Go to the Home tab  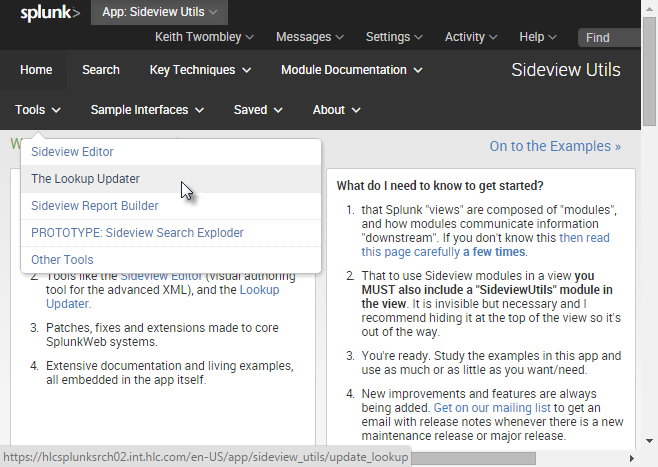pyautogui.click(x=36, y=70)
